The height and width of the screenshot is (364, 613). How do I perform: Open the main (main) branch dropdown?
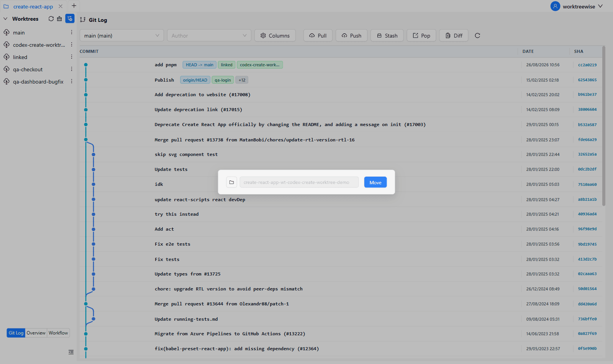click(122, 36)
